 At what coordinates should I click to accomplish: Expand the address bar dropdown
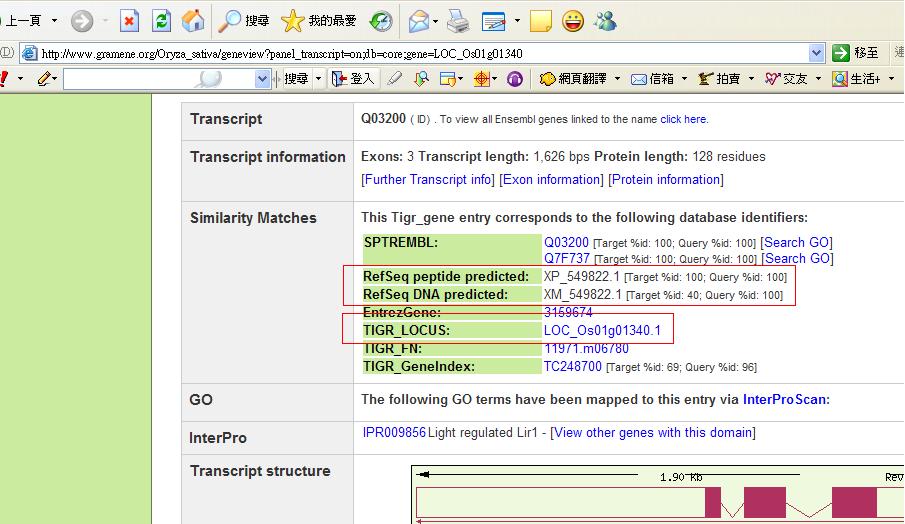pyautogui.click(x=816, y=53)
